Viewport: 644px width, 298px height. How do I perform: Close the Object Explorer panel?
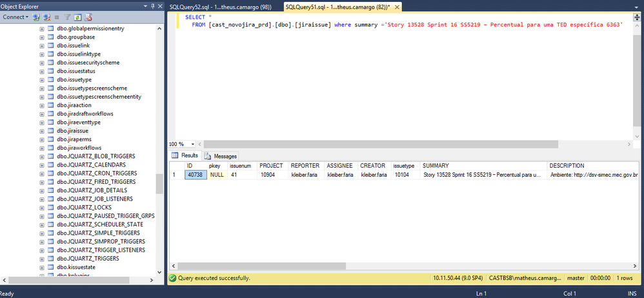click(160, 6)
